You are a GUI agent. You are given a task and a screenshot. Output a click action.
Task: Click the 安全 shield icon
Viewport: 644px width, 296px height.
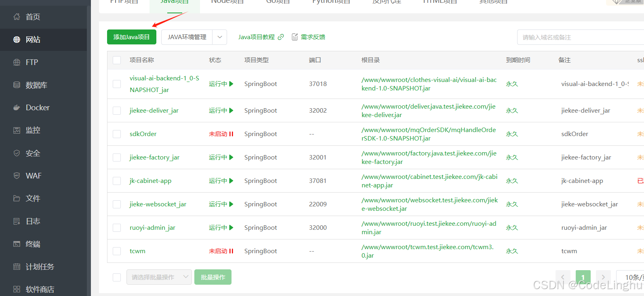17,153
